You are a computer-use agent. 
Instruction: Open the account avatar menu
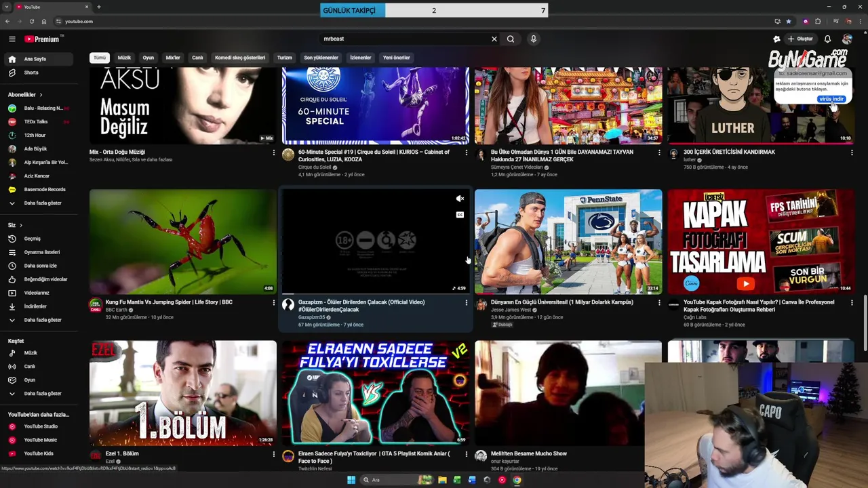click(x=847, y=39)
